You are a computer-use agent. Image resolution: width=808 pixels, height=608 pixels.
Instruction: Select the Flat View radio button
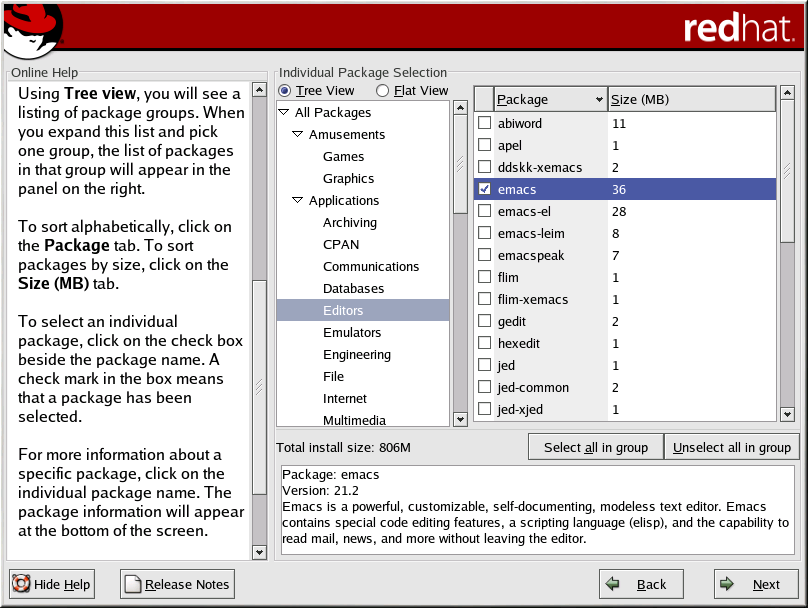click(x=383, y=91)
